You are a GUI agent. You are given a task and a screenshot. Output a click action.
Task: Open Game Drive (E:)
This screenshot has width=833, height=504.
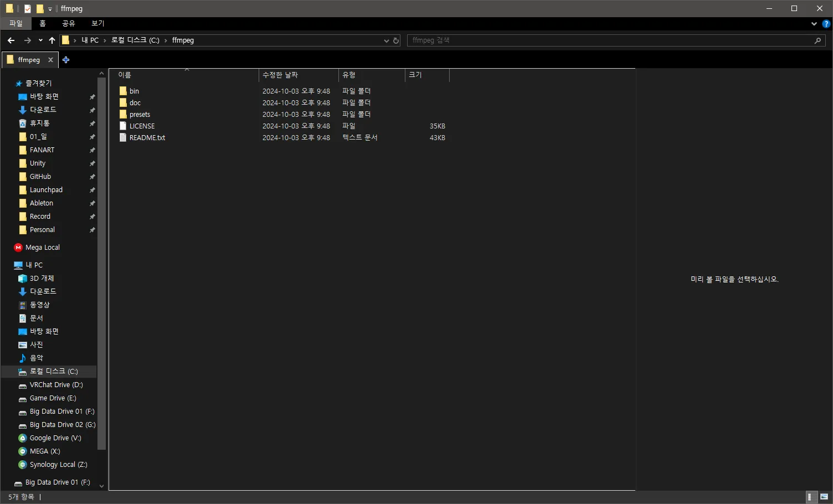[53, 398]
